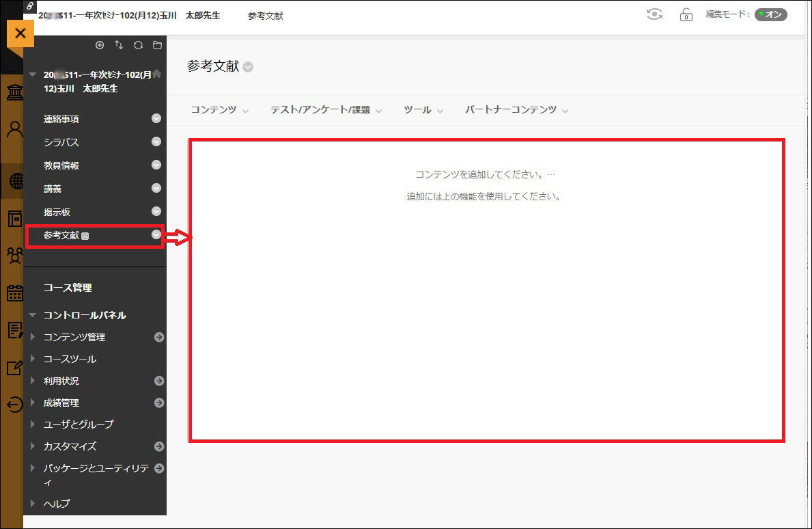Open the options chevron for 連絡事項
Viewport: 812px width, 529px height.
pyautogui.click(x=156, y=119)
